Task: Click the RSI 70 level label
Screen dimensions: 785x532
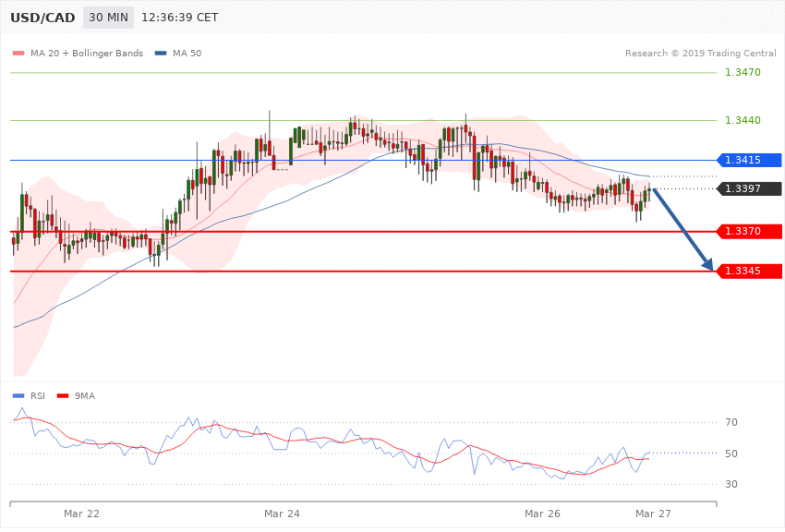Action: (x=731, y=422)
